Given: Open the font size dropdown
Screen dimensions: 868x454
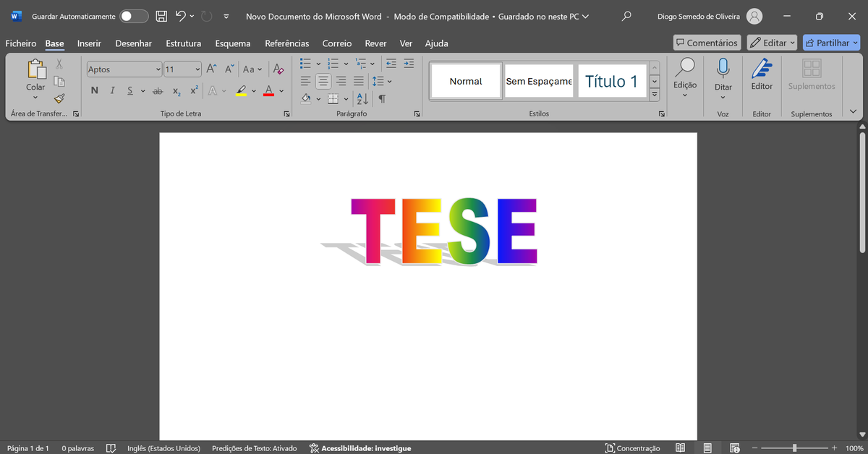Looking at the screenshot, I should pos(197,69).
